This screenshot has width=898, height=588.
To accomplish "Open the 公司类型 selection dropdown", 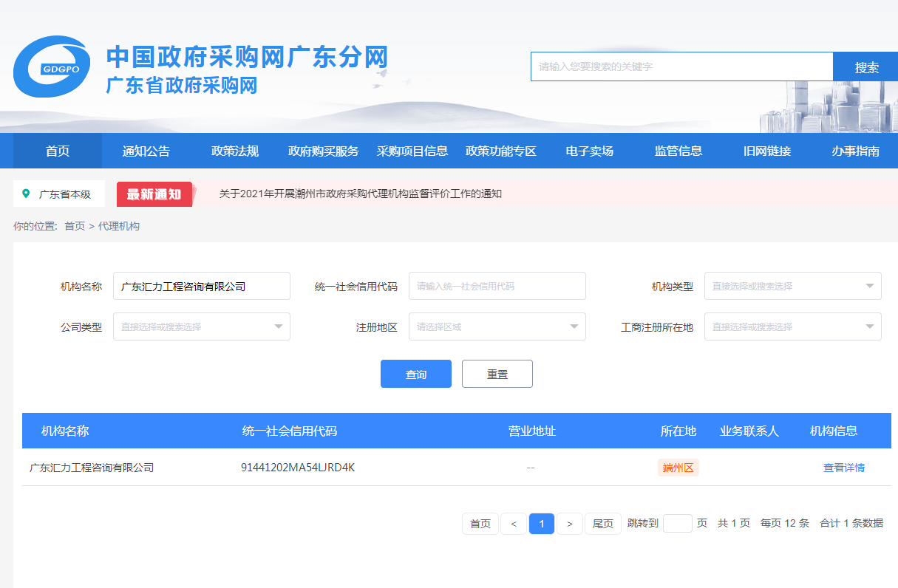I will tap(201, 326).
